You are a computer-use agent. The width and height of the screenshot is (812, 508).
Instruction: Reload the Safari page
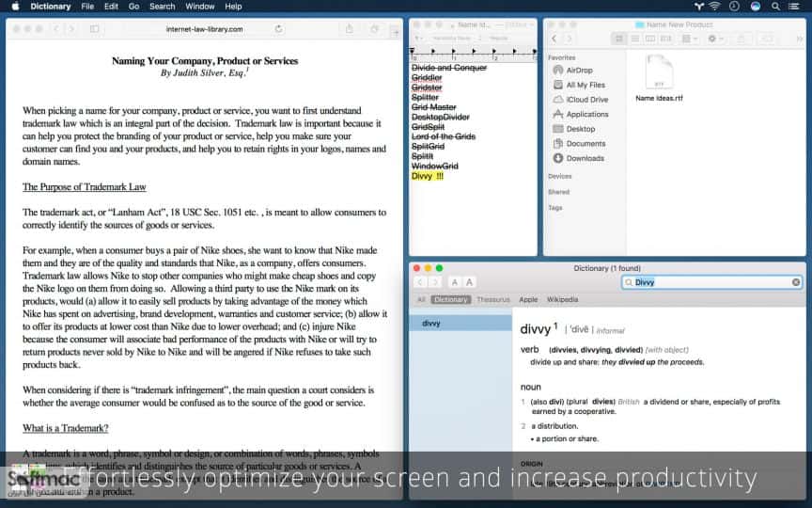click(278, 29)
